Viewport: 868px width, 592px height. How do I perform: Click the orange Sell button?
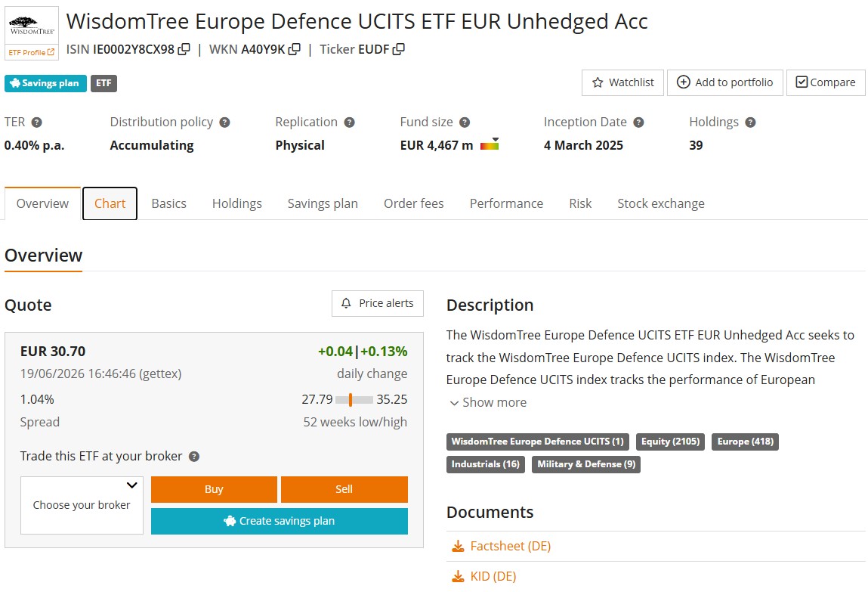pos(344,489)
